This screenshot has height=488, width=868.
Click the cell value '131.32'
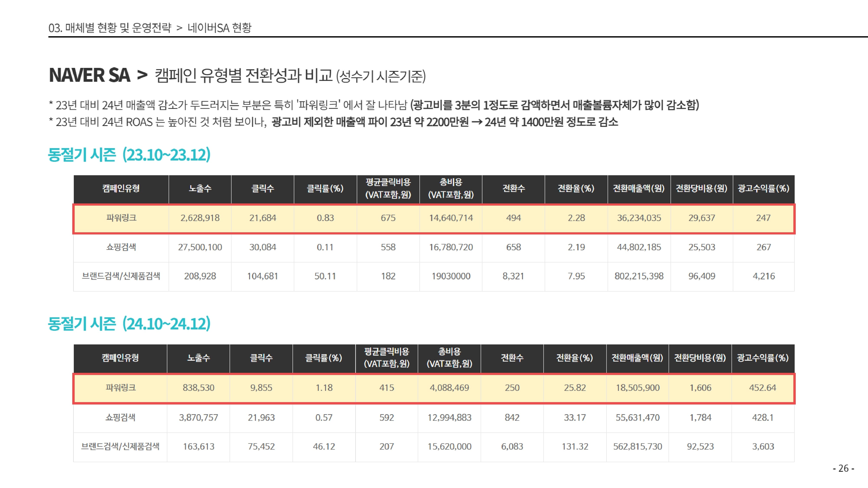(x=575, y=447)
